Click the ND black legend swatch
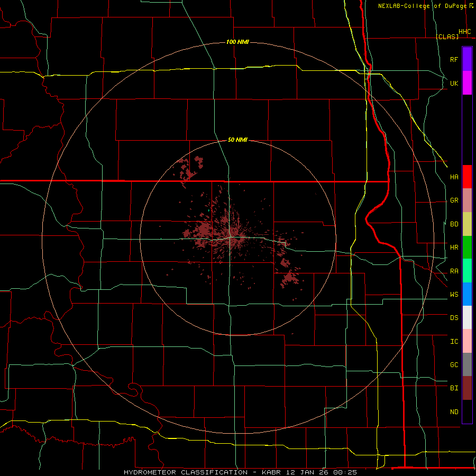This screenshot has width=476, height=476. click(467, 411)
